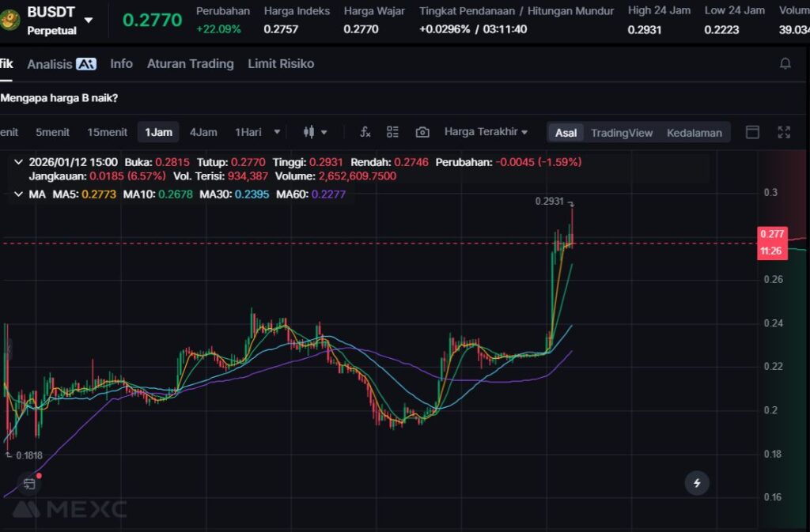Viewport: 810px width, 532px height.
Task: Open the chart indicators (fx) menu
Action: (365, 132)
